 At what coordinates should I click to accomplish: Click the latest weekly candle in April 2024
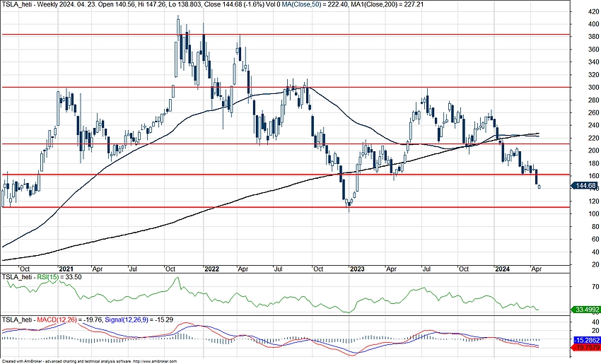[539, 187]
